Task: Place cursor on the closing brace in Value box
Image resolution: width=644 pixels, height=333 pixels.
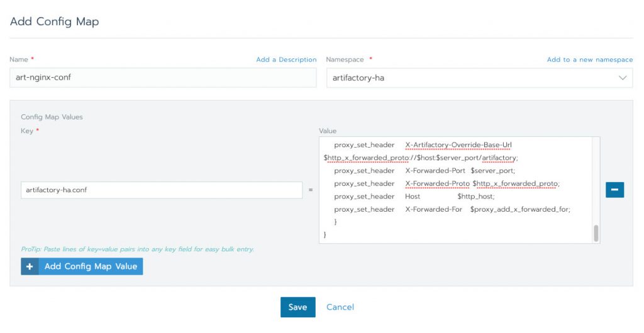Action: pyautogui.click(x=325, y=234)
